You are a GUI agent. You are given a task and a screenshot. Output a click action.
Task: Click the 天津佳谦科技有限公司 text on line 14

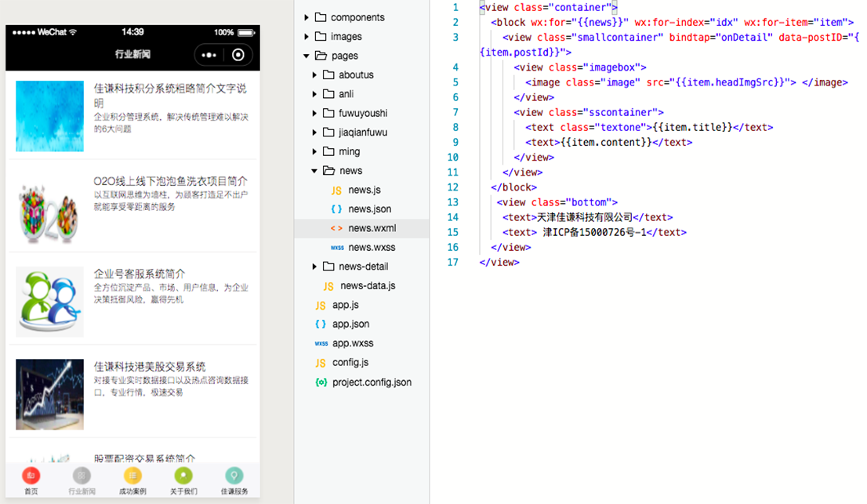tap(585, 217)
